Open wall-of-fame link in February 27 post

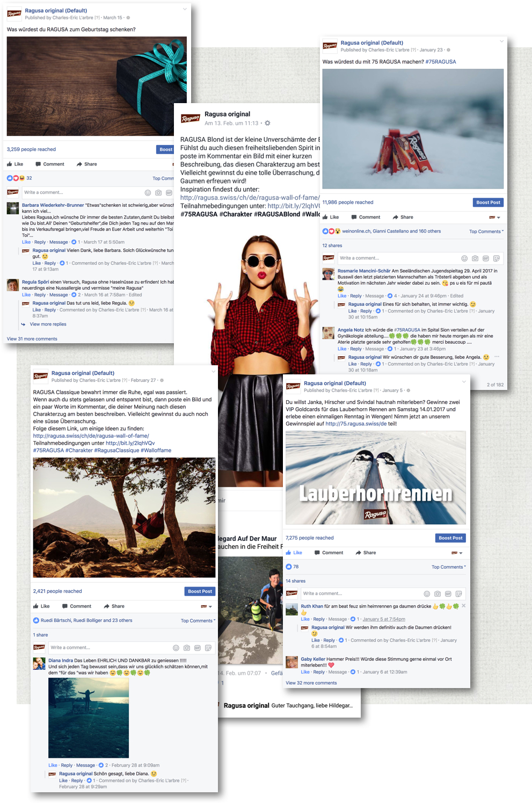point(91,436)
